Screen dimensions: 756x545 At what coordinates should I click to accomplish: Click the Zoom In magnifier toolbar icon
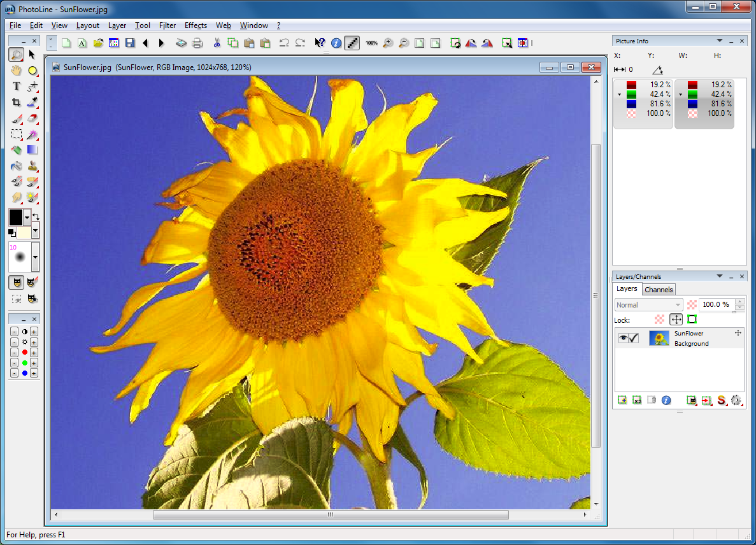pyautogui.click(x=387, y=43)
